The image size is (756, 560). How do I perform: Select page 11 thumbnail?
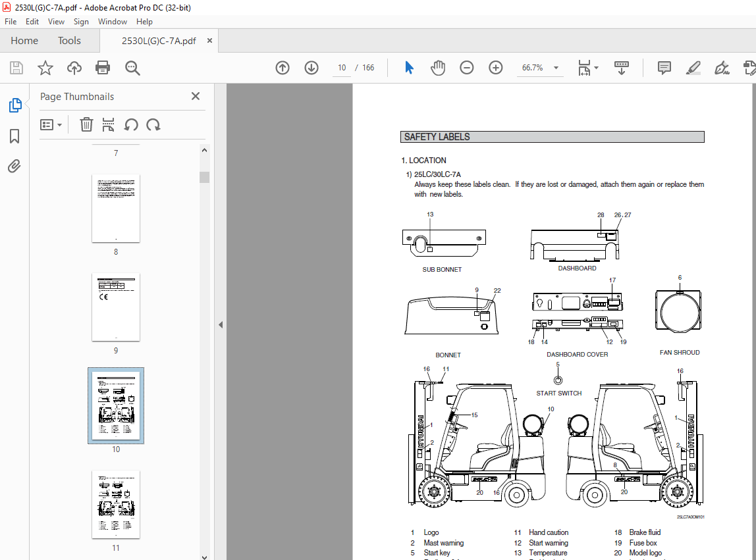point(116,505)
